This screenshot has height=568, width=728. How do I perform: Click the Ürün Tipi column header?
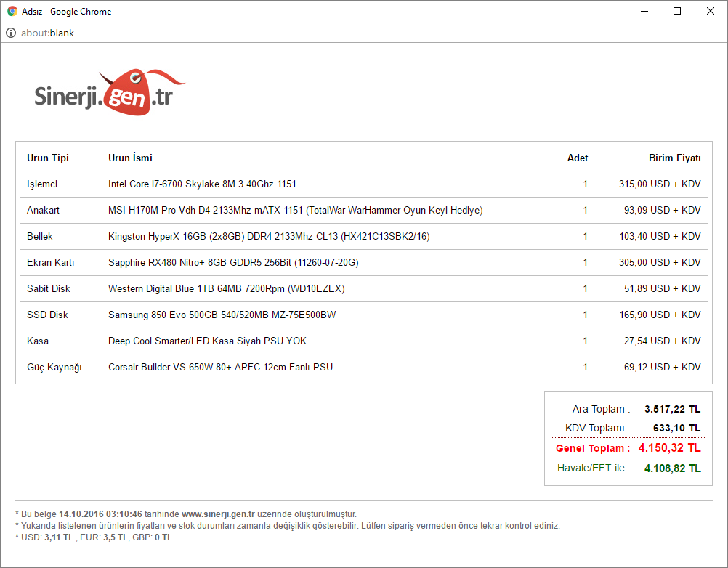[48, 158]
